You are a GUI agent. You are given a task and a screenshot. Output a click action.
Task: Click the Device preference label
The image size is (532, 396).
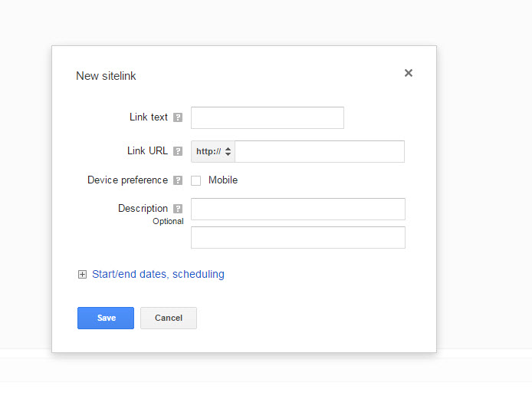point(127,180)
